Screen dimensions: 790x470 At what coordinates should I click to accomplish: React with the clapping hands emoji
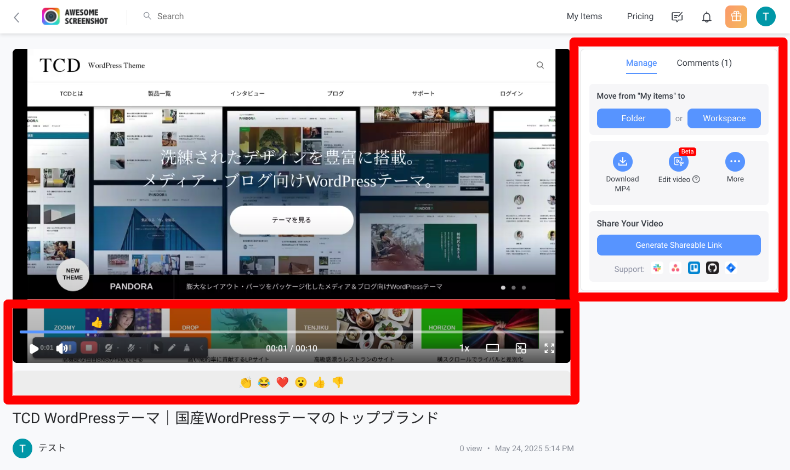click(x=246, y=383)
